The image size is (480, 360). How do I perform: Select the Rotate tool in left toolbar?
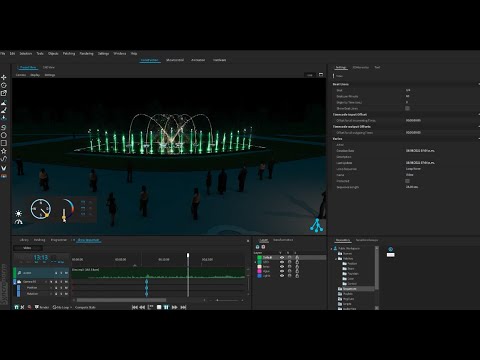tap(4, 85)
